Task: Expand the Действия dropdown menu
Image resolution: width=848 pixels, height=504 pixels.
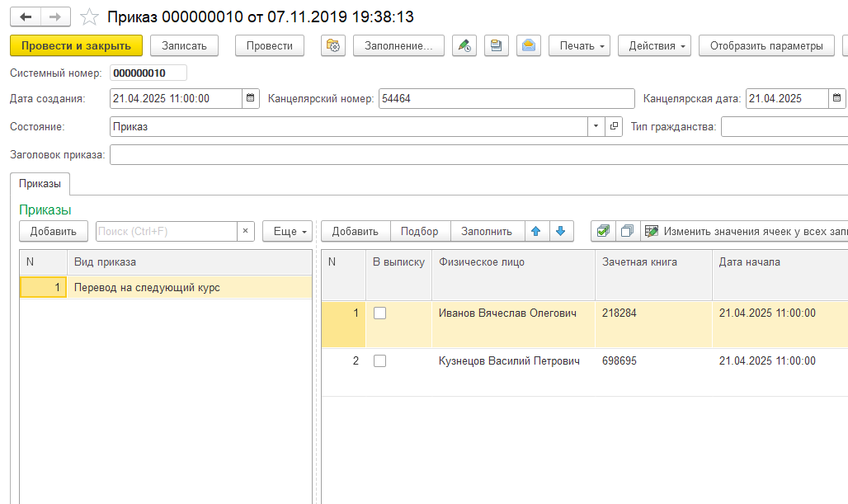Action: [654, 46]
